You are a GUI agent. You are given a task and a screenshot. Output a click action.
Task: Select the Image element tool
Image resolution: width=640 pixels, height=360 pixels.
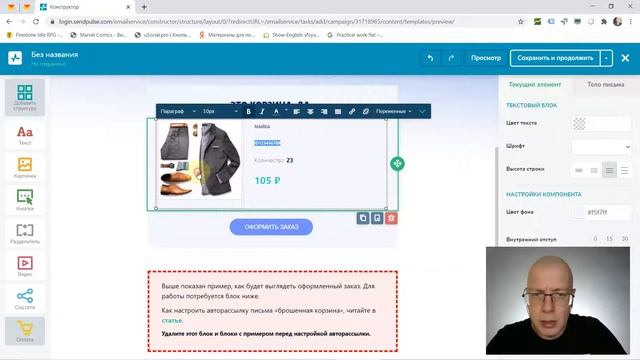(x=25, y=168)
